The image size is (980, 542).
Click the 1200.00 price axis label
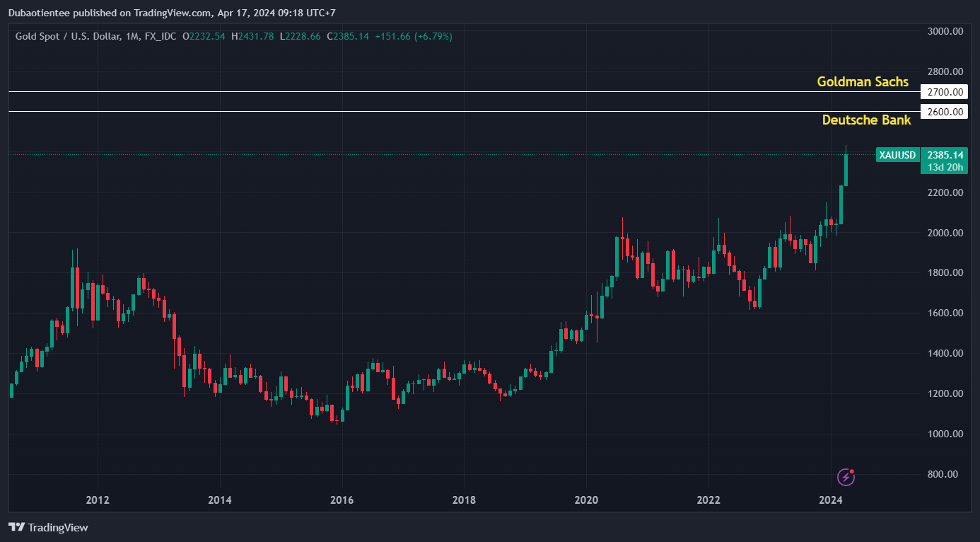tap(945, 393)
